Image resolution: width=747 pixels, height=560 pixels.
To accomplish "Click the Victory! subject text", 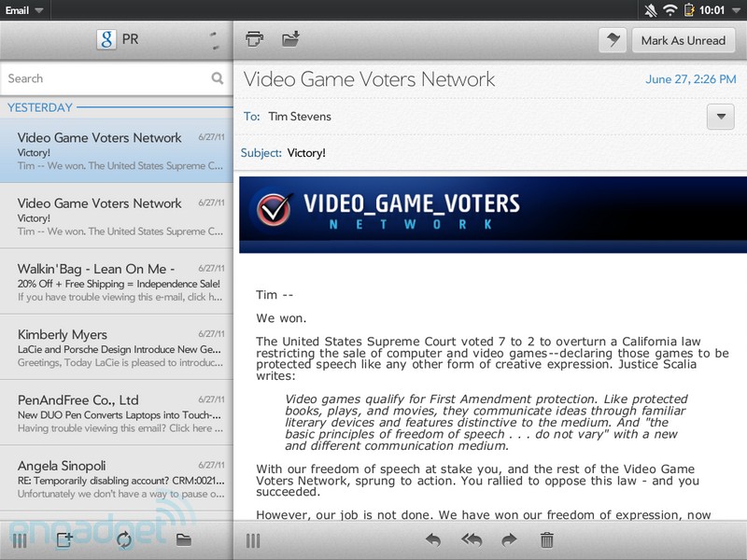I will (x=306, y=153).
